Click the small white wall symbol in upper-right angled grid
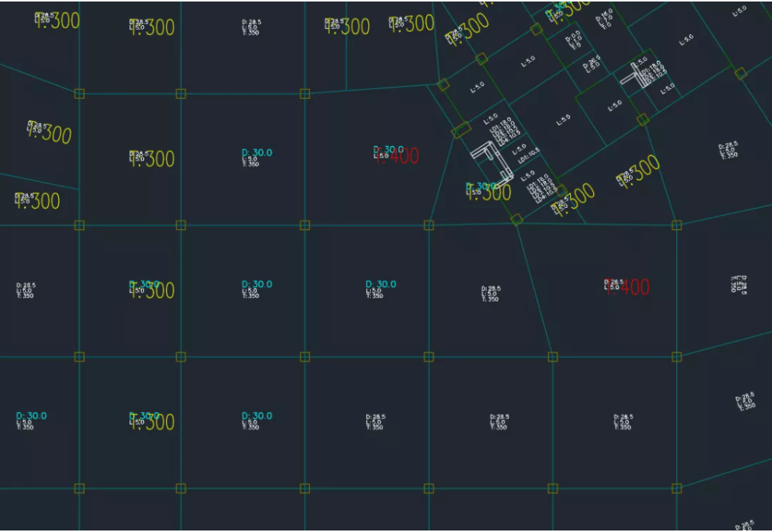Image resolution: width=772 pixels, height=532 pixels. 632,75
